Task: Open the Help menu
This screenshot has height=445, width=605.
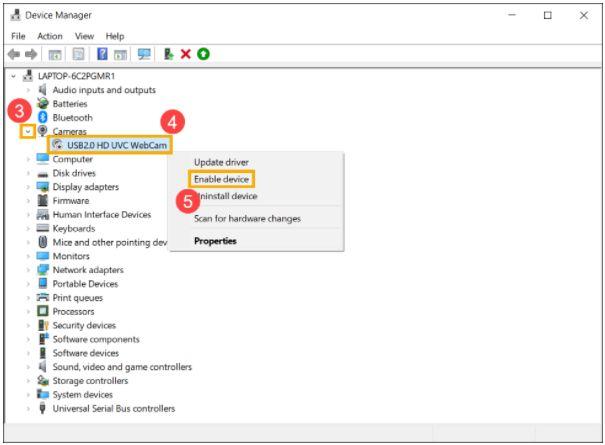Action: point(115,36)
